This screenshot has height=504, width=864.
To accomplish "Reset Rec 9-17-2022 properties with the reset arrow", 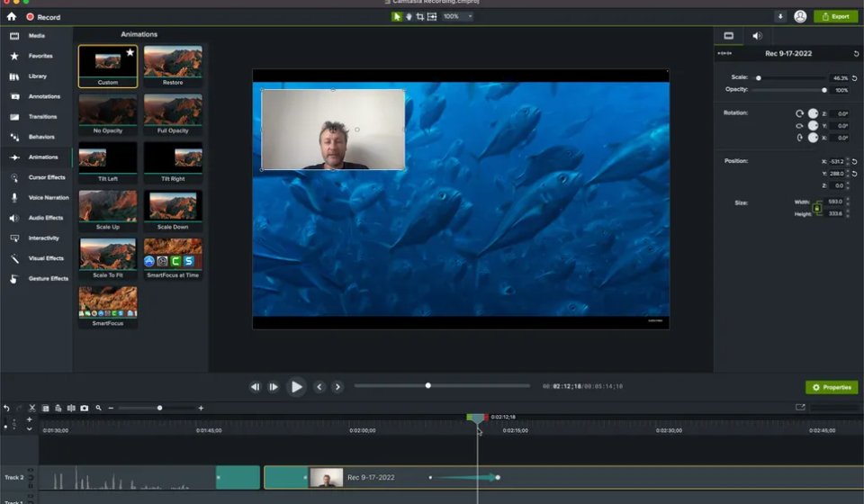I will pos(856,54).
